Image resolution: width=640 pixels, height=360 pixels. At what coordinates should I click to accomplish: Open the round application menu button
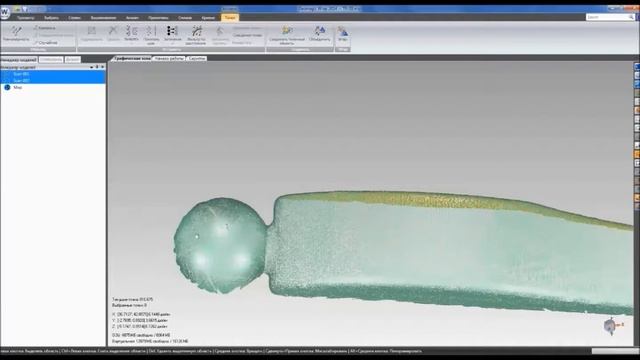4,13
